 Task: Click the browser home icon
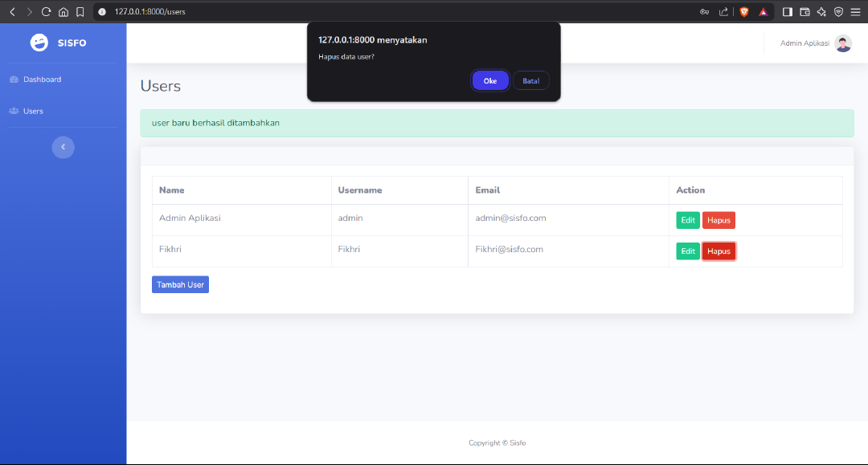(63, 12)
